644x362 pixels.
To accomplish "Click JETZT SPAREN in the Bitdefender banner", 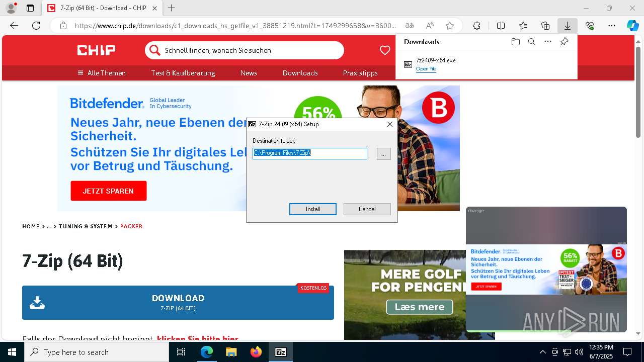I will click(109, 191).
